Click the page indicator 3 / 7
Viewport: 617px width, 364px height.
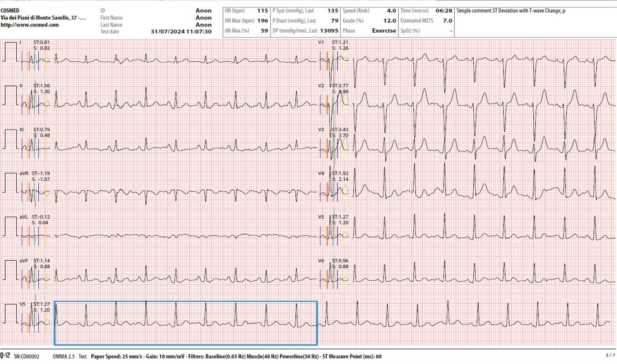click(610, 355)
